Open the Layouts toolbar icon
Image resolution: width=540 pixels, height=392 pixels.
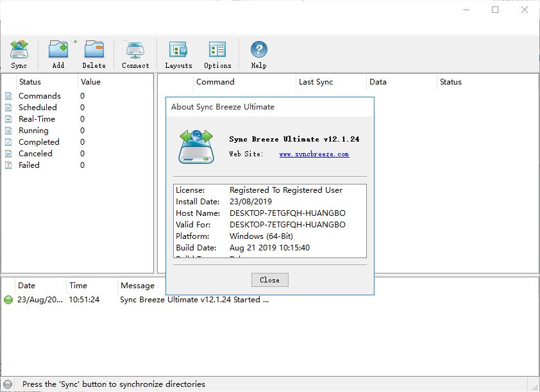pyautogui.click(x=178, y=54)
